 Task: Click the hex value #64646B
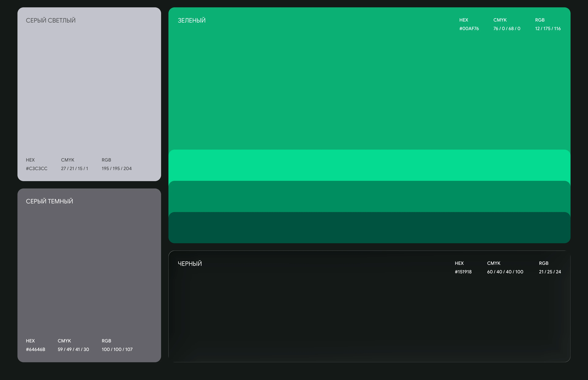36,349
